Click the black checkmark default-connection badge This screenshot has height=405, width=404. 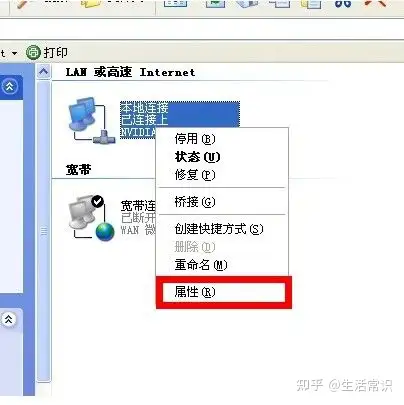pyautogui.click(x=98, y=201)
